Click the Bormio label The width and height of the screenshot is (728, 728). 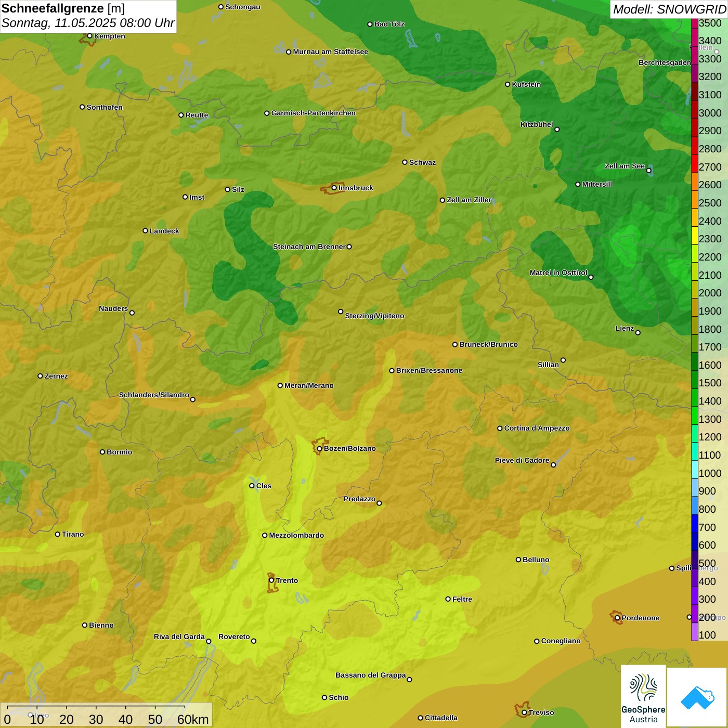tap(119, 452)
